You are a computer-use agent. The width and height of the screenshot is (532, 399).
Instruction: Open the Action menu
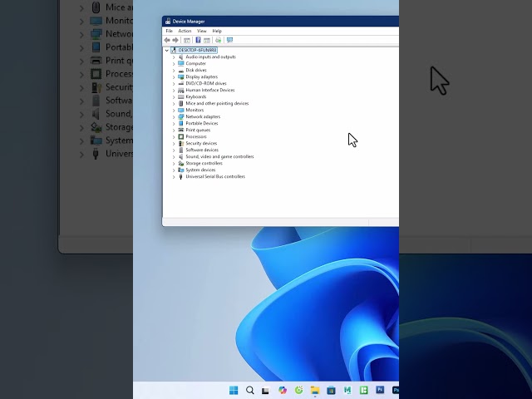185,31
